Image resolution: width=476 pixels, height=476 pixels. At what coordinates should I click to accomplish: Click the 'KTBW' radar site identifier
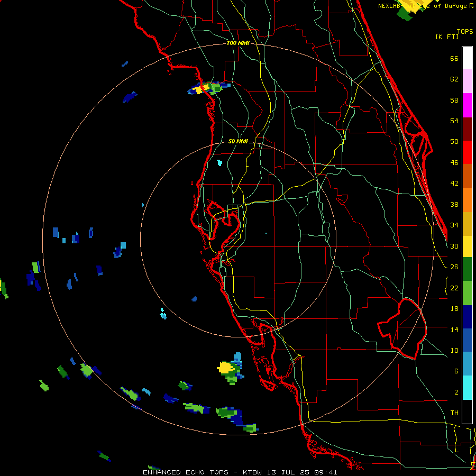(x=252, y=472)
